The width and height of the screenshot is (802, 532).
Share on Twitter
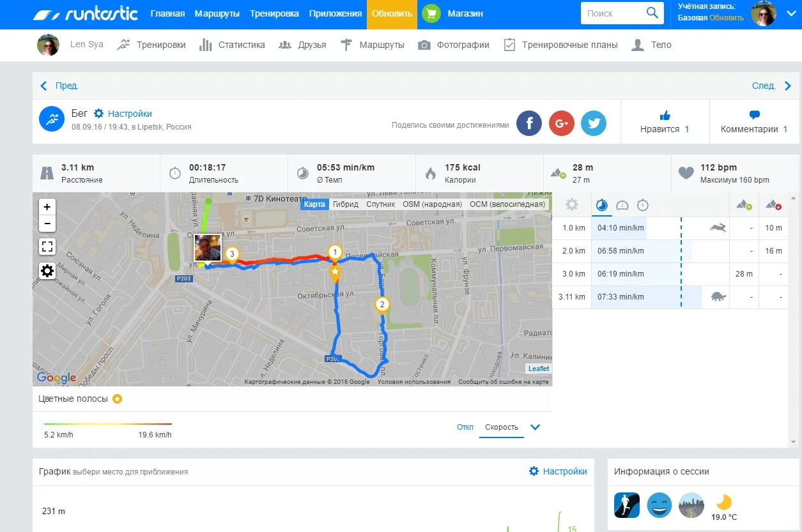[594, 124]
